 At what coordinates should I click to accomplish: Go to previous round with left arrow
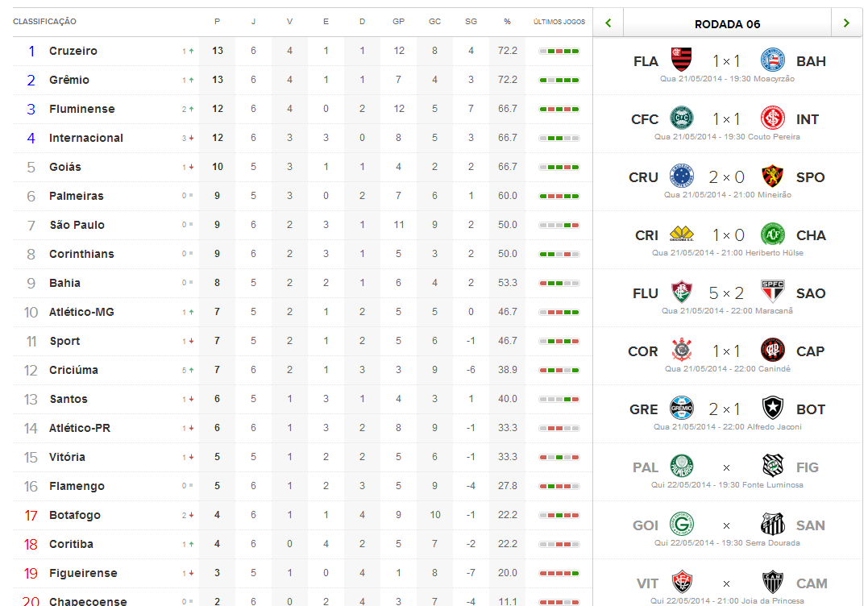tap(608, 23)
